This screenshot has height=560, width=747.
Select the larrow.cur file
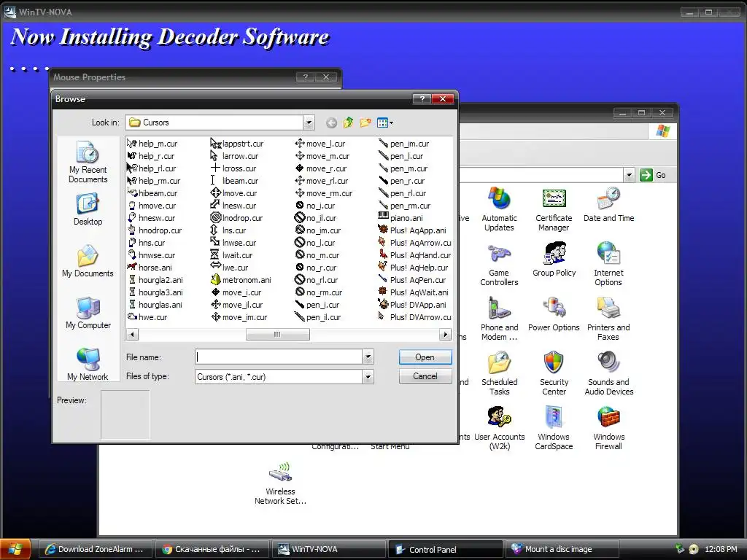[235, 156]
